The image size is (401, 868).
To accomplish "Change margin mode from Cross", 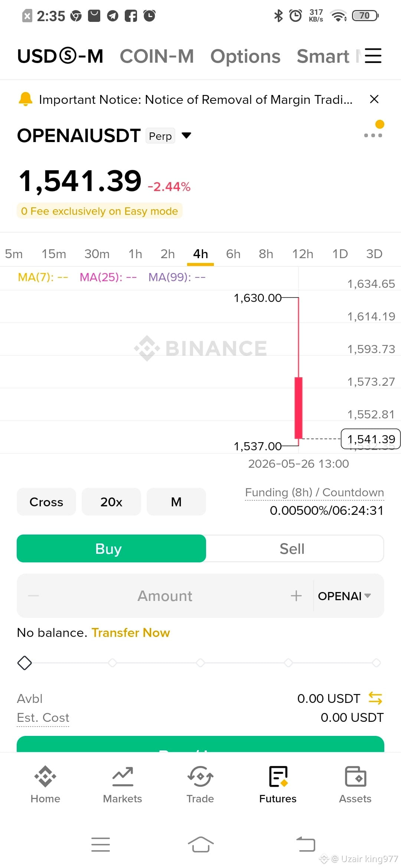I will tap(46, 502).
